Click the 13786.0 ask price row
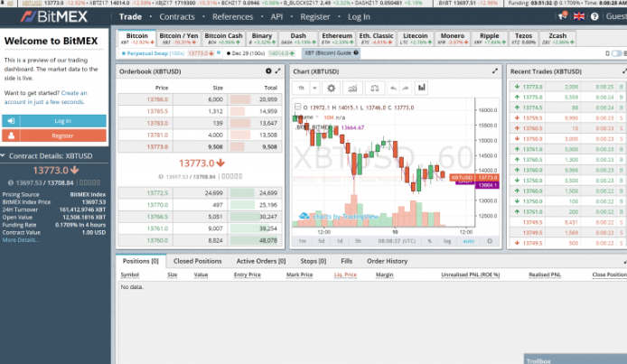 coord(200,99)
